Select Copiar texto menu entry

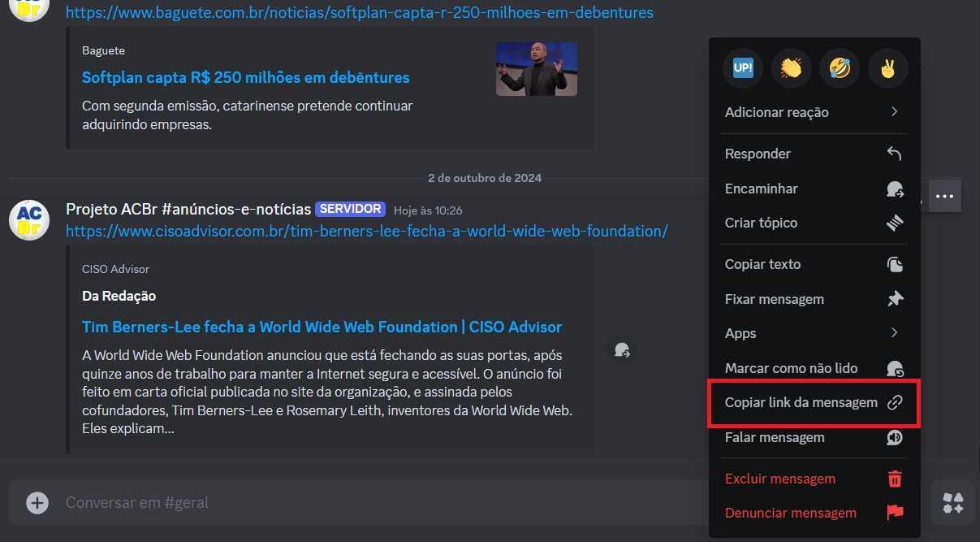click(814, 264)
